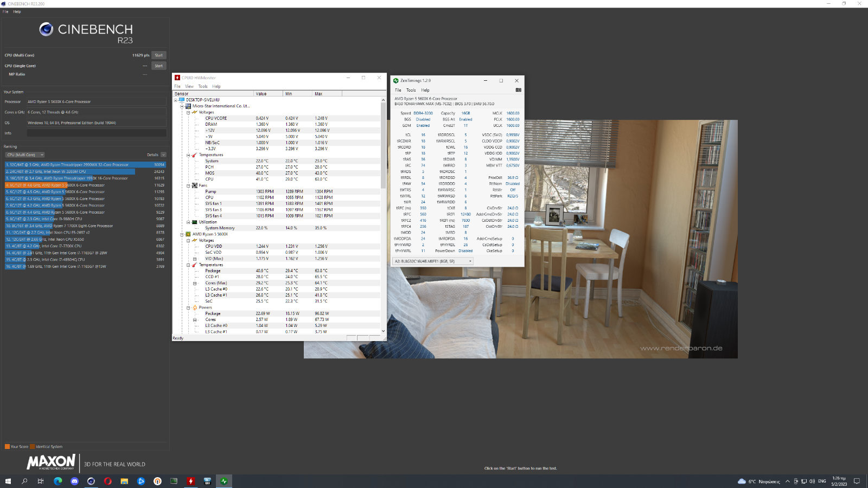Open File Explorer from the taskbar

click(124, 481)
